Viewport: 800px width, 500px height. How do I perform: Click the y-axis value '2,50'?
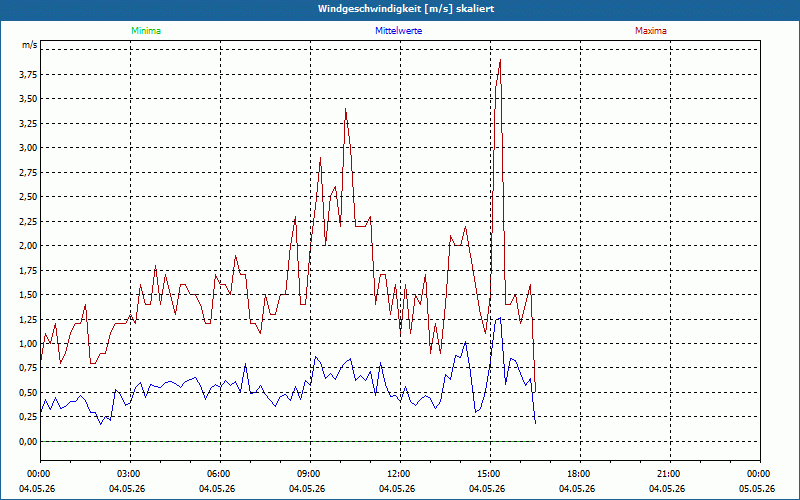coord(28,197)
